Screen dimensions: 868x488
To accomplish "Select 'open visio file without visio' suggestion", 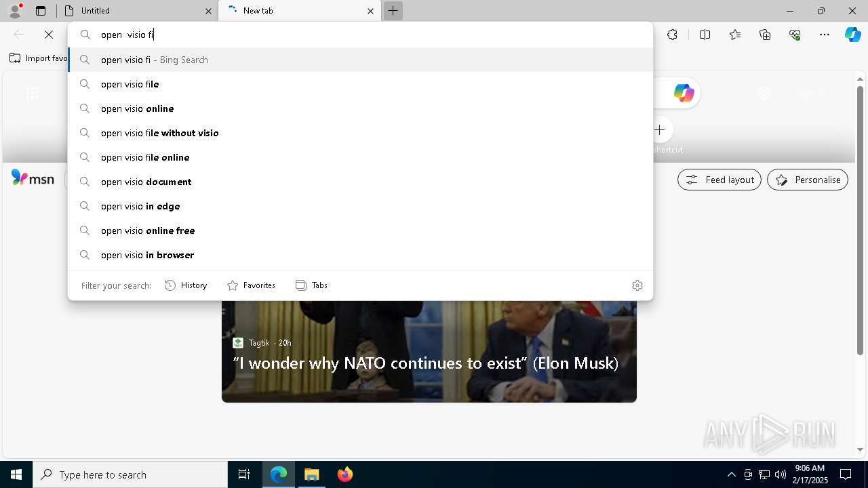I will pyautogui.click(x=361, y=133).
